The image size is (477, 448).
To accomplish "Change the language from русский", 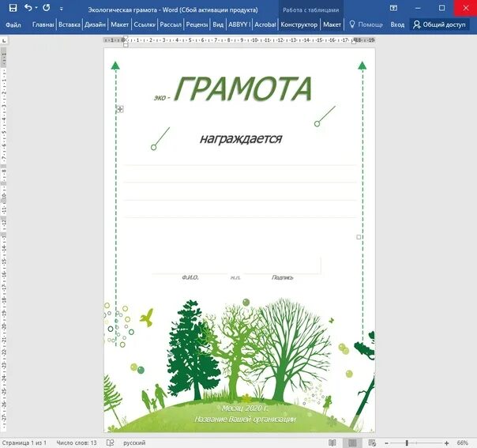I will coord(134,442).
